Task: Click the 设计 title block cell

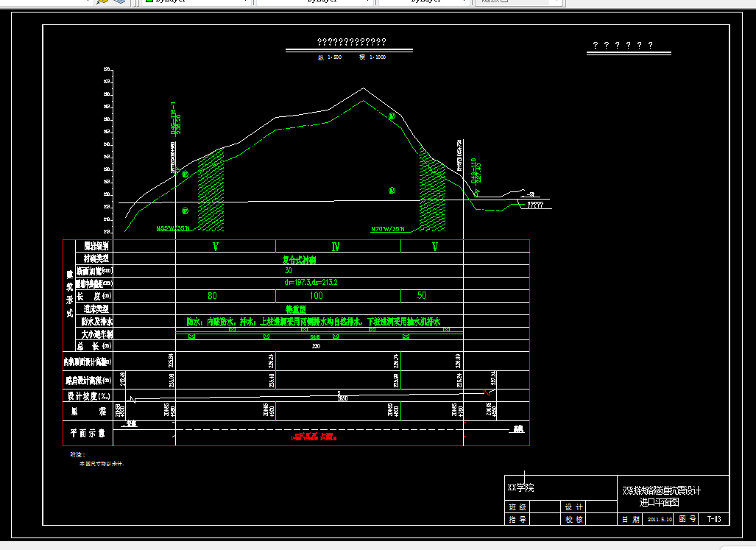Action: click(x=573, y=507)
